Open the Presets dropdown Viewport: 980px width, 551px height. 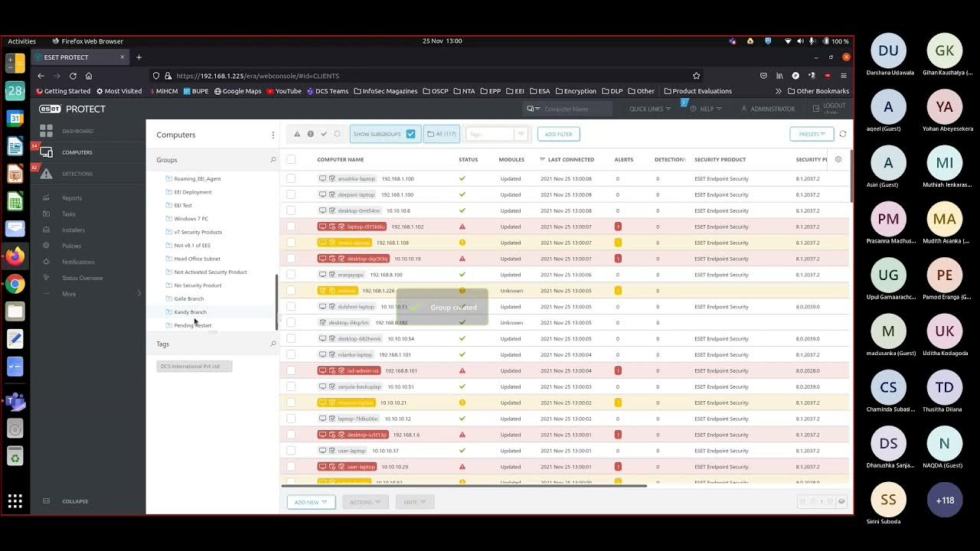click(x=812, y=134)
